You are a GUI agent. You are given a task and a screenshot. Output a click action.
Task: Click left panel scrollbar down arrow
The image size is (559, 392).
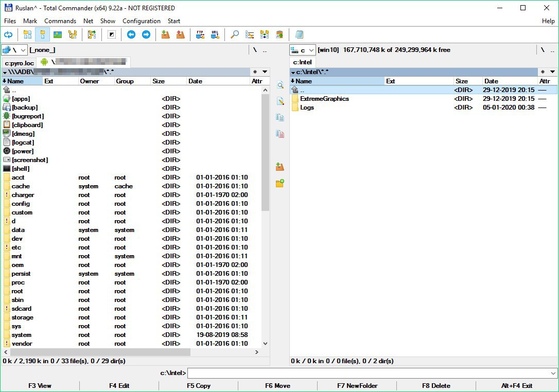(x=265, y=344)
